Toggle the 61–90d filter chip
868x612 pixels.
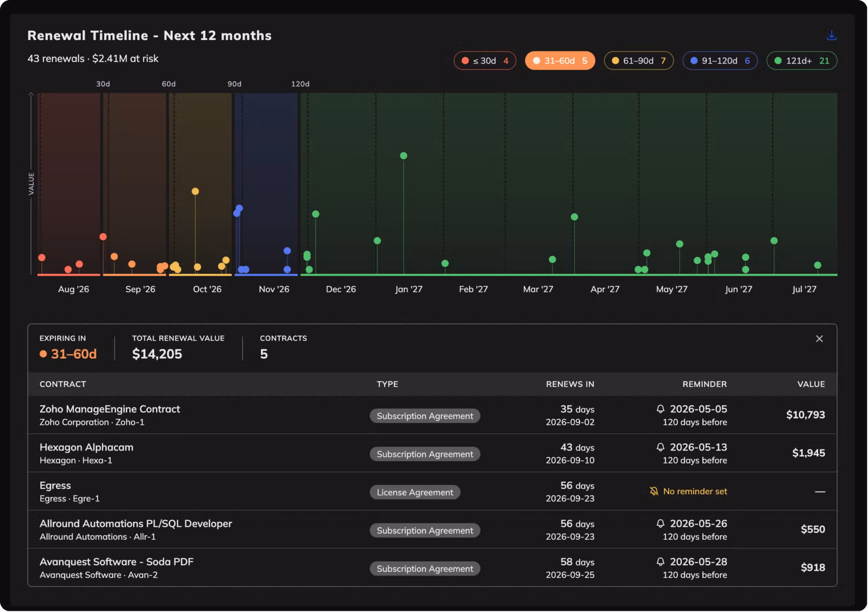tap(638, 60)
